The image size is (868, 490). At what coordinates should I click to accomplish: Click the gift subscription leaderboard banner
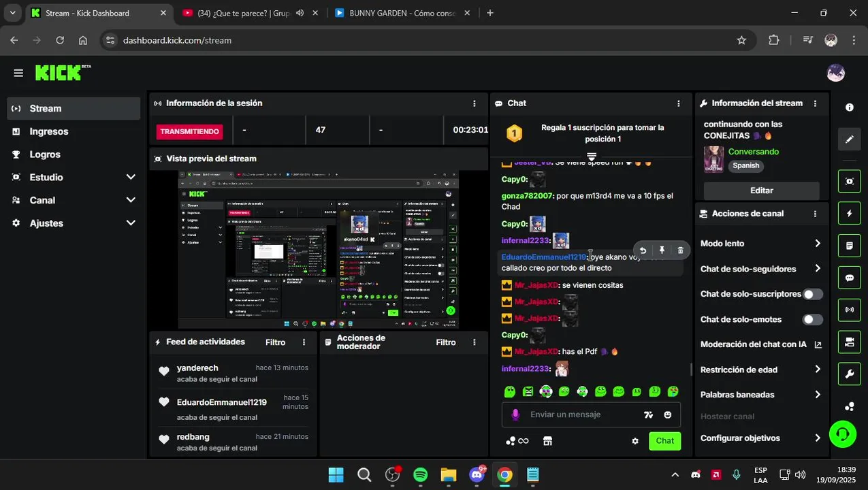591,133
